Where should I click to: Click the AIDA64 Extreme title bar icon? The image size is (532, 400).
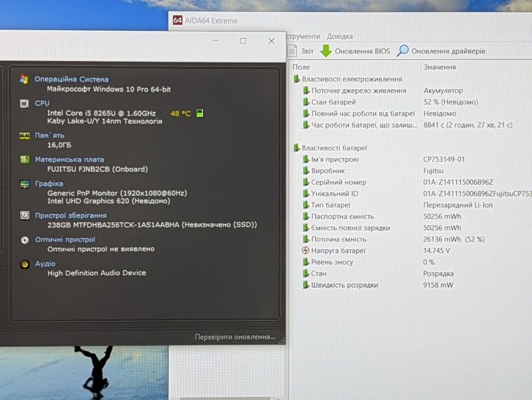click(177, 20)
